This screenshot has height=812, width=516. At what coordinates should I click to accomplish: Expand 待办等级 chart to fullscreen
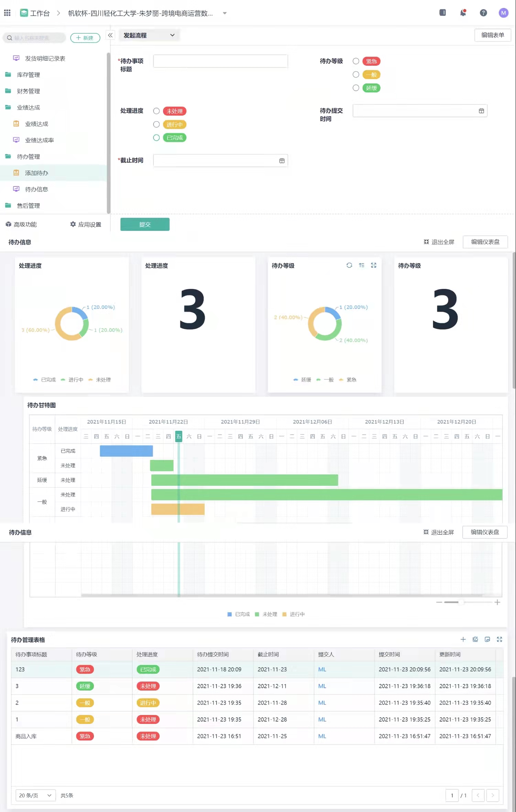click(374, 265)
